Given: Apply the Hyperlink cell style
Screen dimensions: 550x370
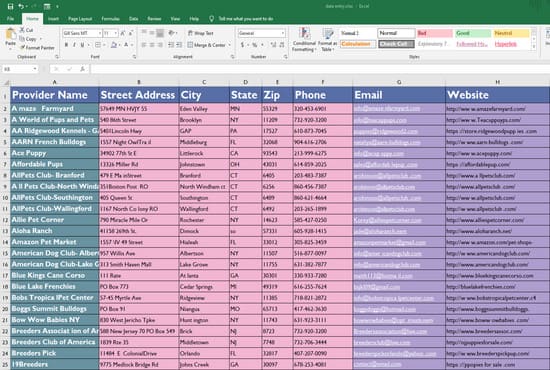Looking at the screenshot, I should pos(505,44).
